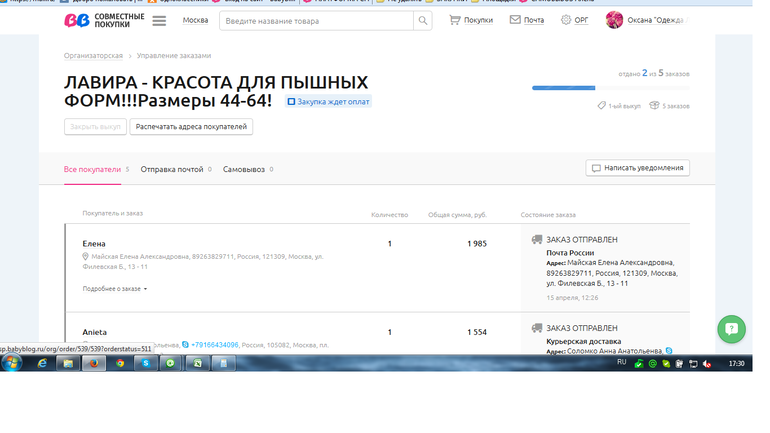Open buyer Елена's name link
770x433 pixels.
[x=94, y=244]
